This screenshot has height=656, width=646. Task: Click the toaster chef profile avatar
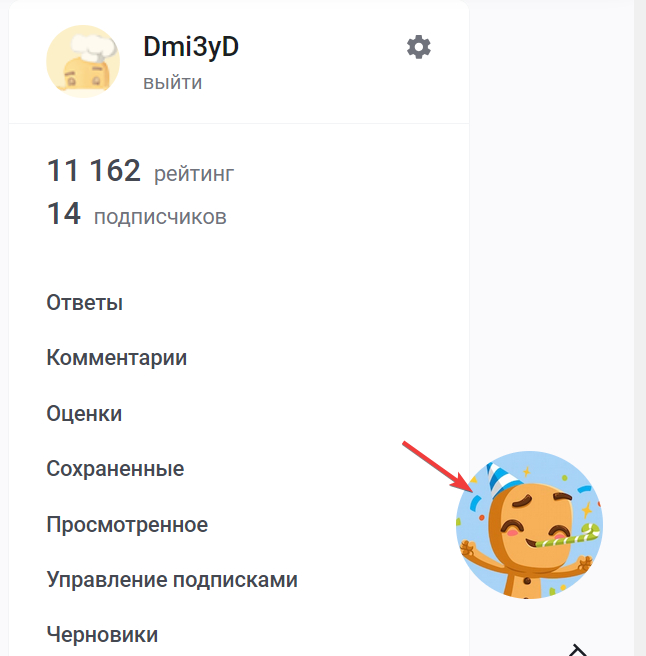83,62
